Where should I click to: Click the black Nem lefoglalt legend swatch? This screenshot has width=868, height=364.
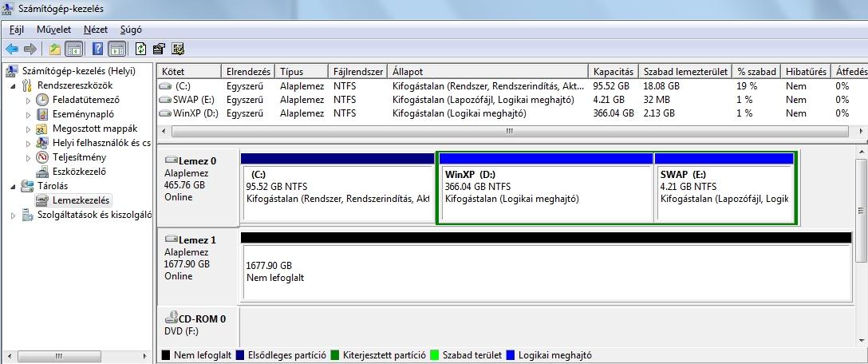[x=165, y=355]
